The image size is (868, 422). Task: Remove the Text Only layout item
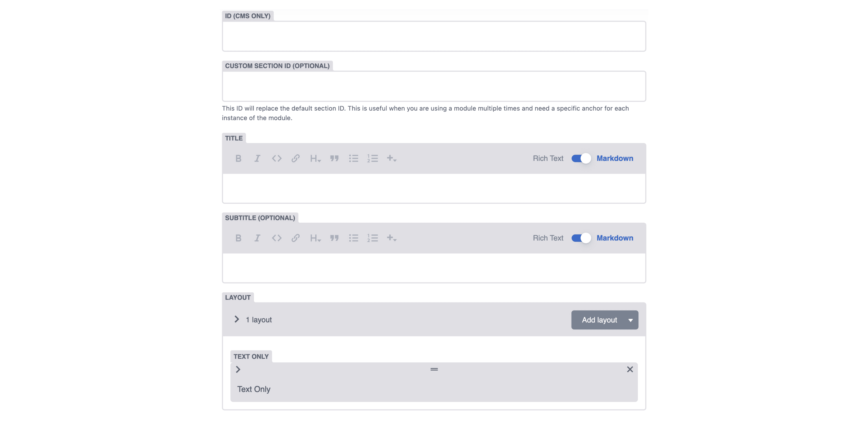click(x=630, y=369)
